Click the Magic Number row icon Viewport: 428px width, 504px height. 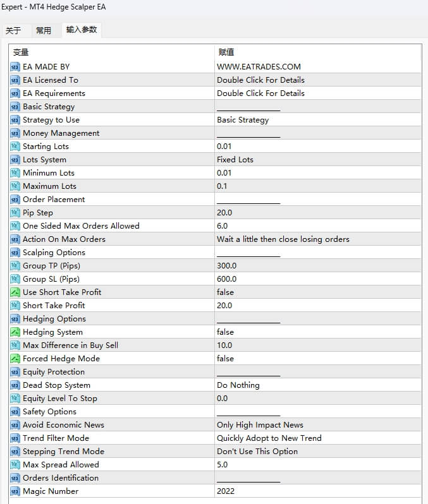15,491
